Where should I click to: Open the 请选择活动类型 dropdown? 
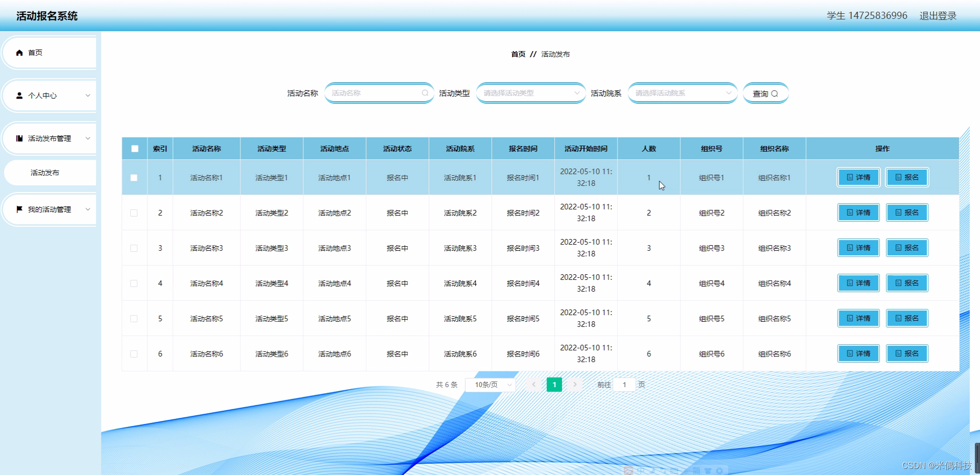[x=531, y=93]
